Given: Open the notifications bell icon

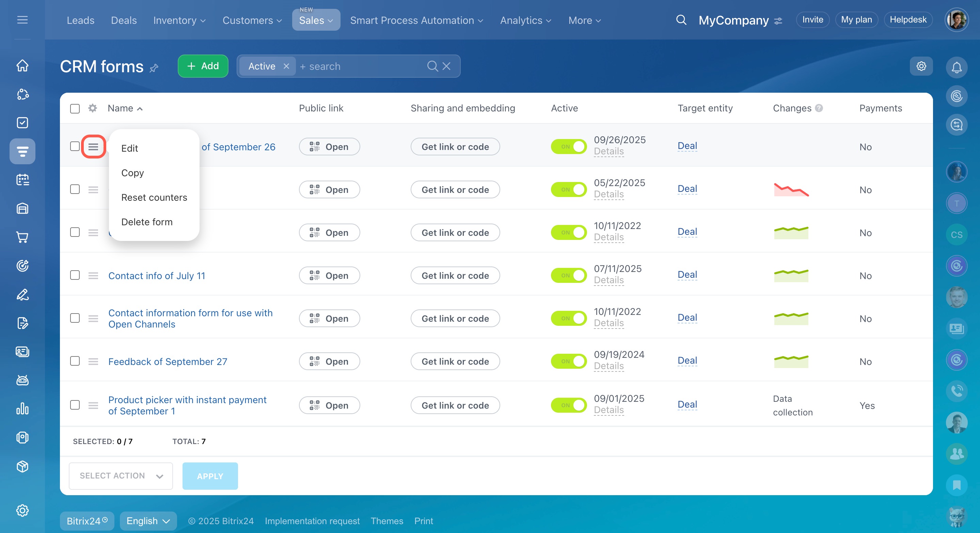Looking at the screenshot, I should click(x=956, y=67).
